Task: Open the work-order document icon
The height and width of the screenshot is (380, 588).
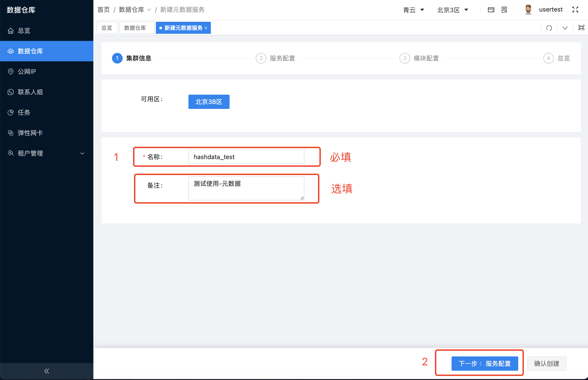Action: click(504, 10)
